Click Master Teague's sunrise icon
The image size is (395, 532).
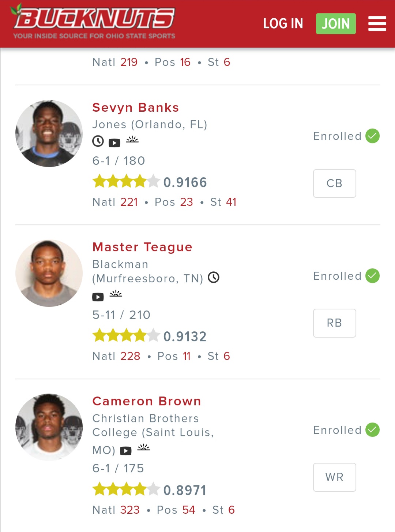coord(116,294)
